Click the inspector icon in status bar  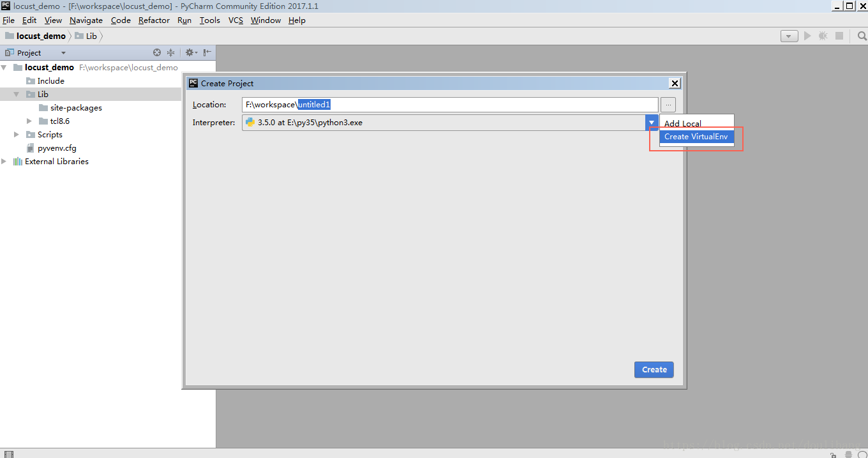pyautogui.click(x=849, y=455)
